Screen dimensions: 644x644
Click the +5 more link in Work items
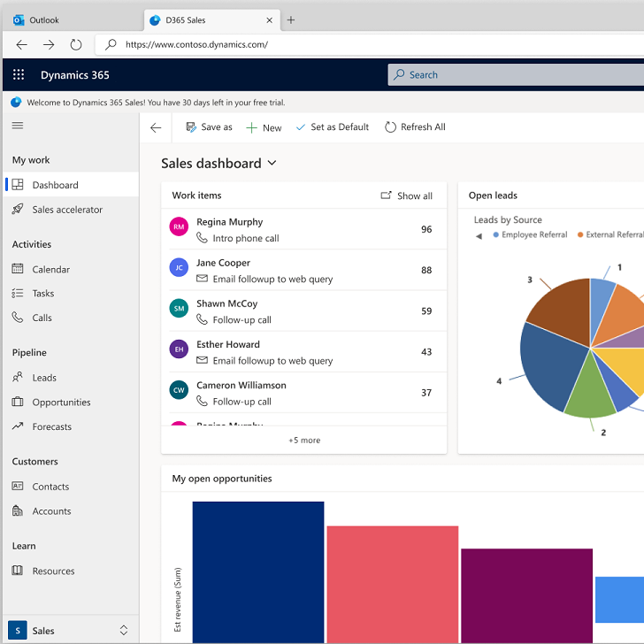(304, 441)
